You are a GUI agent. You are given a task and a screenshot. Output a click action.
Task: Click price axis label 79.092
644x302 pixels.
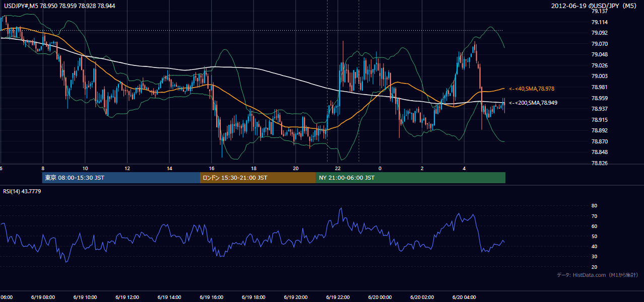tap(599, 33)
